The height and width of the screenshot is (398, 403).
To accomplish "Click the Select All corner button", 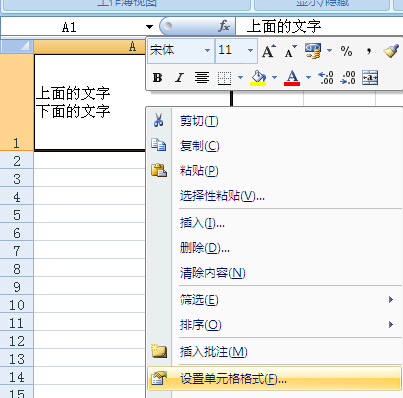I will pyautogui.click(x=17, y=47).
